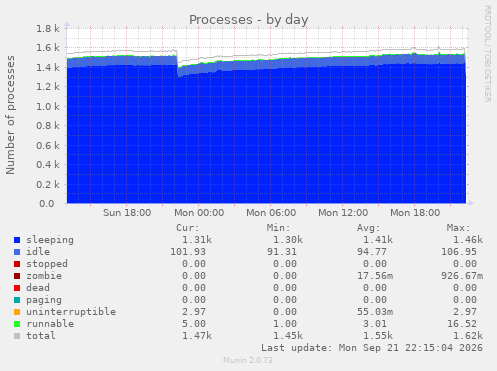The width and height of the screenshot is (497, 371).
Task: Click uninterruptible average value 55.03m
Action: (375, 312)
